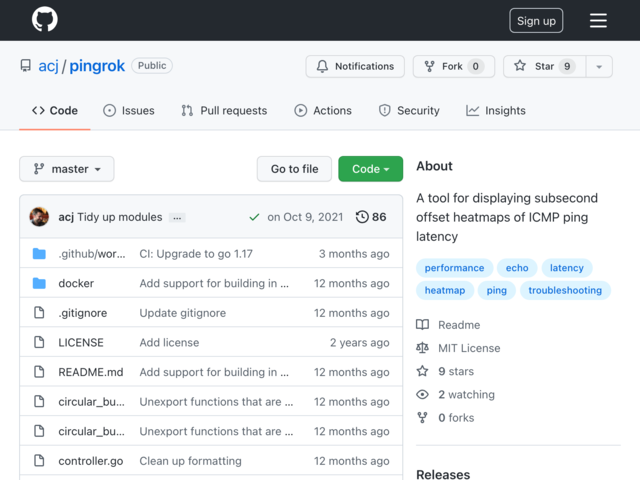Click the green check status icon
Image resolution: width=640 pixels, height=480 pixels.
point(254,217)
